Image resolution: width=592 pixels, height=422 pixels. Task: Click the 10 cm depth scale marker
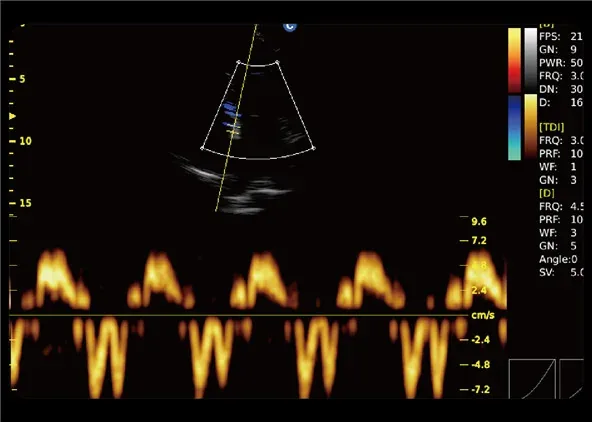tap(21, 141)
